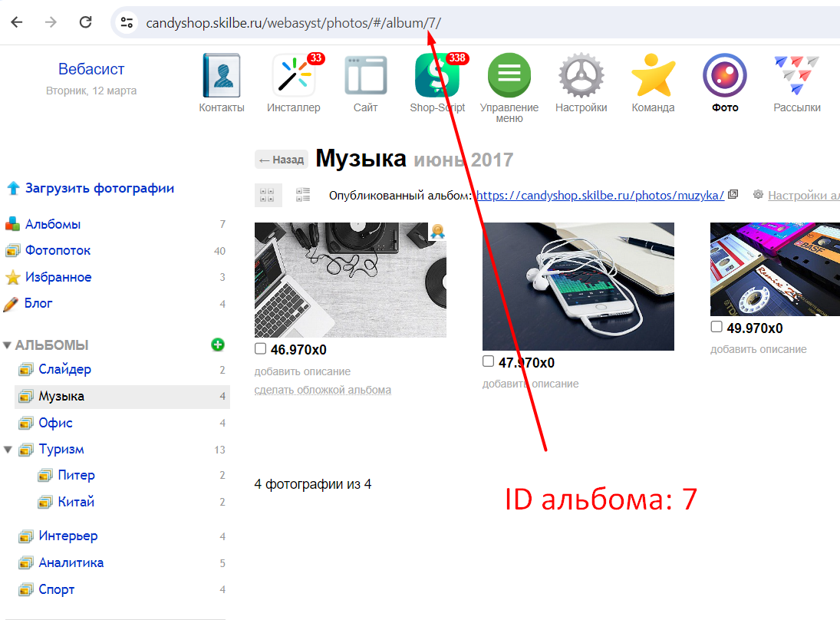Open the Settings (Настройки) gear app
This screenshot has width=840, height=620.
tap(581, 76)
